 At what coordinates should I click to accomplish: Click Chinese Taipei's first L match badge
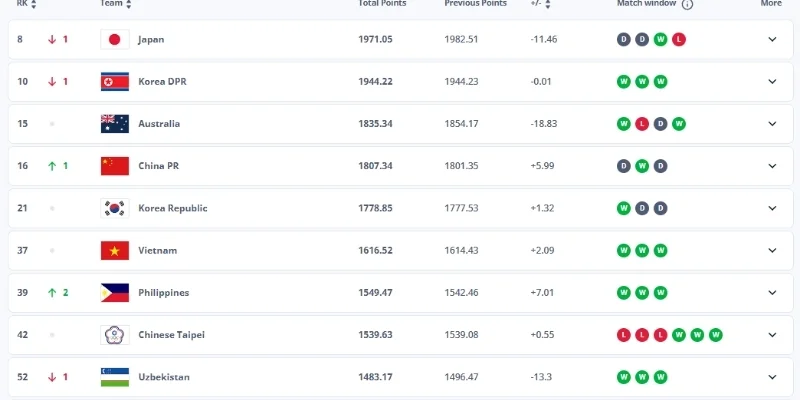[624, 335]
